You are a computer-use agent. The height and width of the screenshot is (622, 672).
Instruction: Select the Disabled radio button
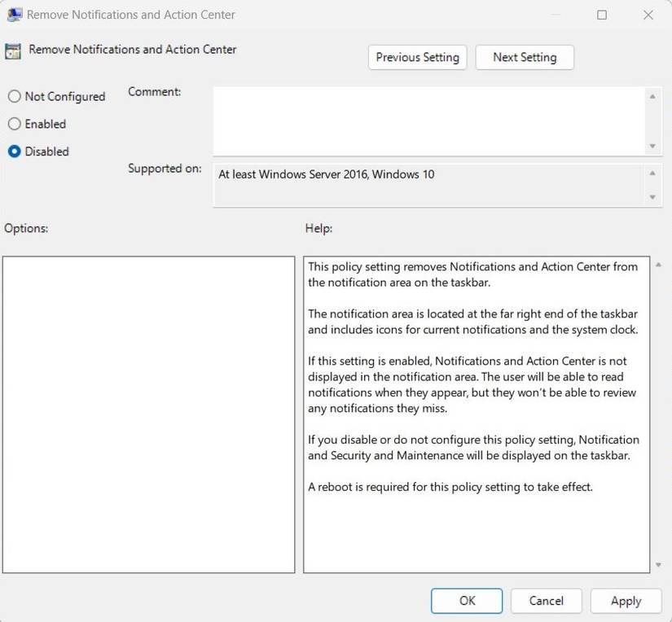14,151
